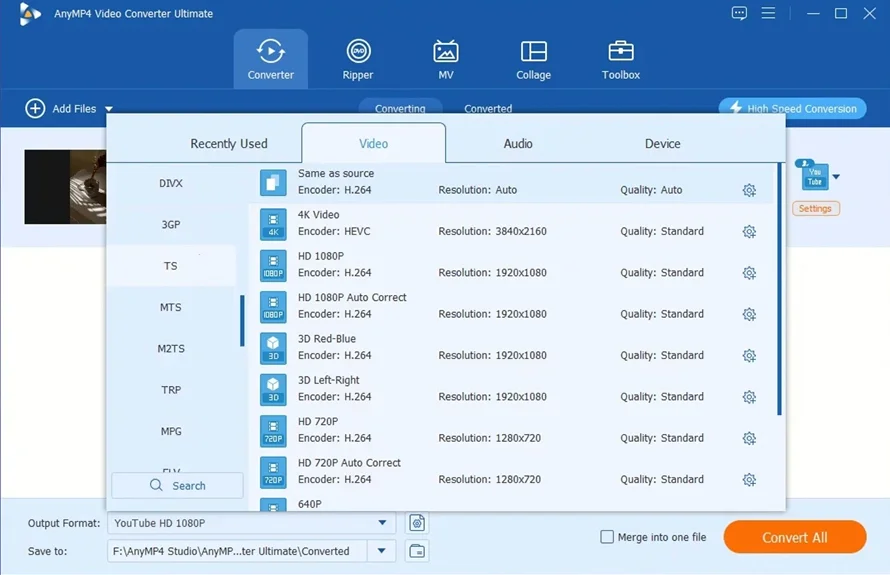
Task: Click the format list scrollbar handle
Action: (x=242, y=321)
